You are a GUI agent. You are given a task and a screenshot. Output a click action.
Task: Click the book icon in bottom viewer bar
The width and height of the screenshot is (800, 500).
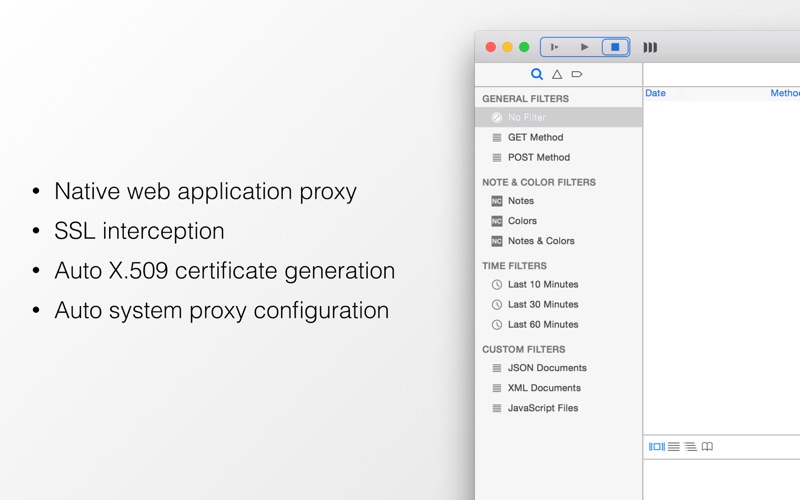[x=707, y=447]
